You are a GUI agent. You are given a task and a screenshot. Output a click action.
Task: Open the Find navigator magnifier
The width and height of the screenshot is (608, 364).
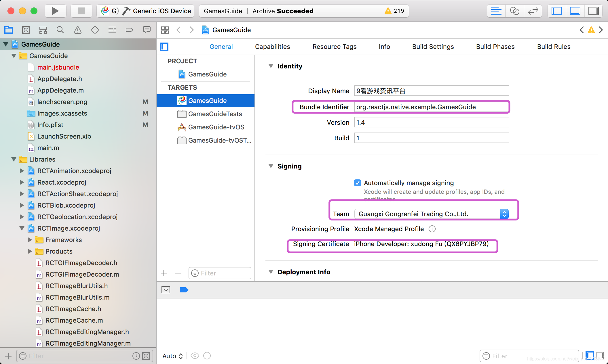click(x=60, y=30)
